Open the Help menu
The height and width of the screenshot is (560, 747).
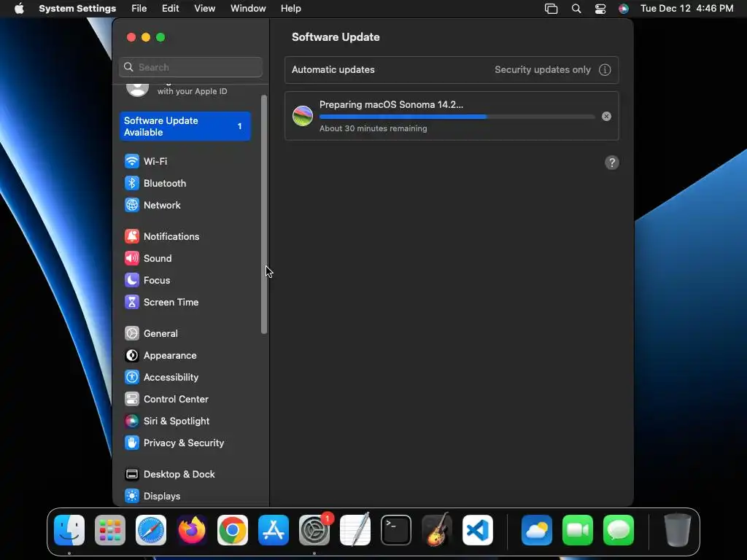pos(290,9)
